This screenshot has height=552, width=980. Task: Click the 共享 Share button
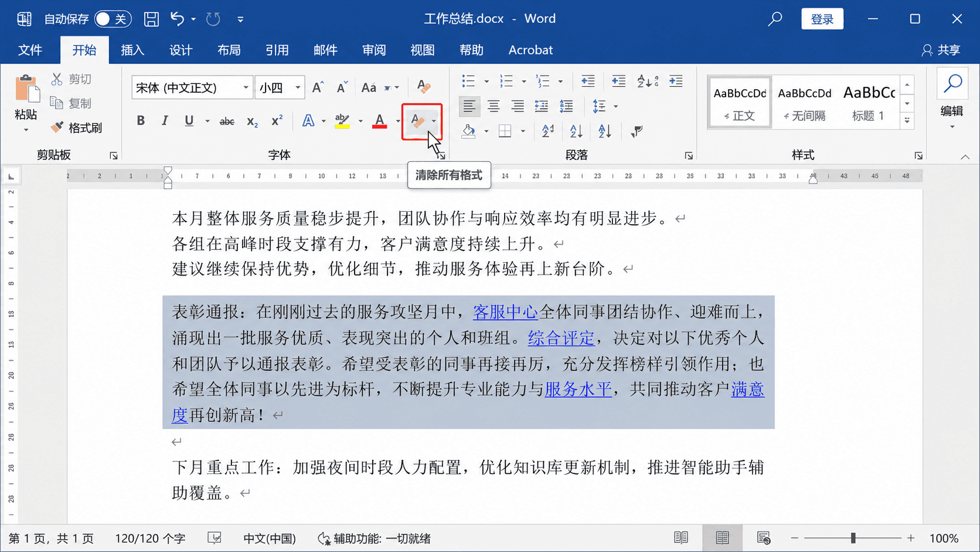[x=941, y=50]
